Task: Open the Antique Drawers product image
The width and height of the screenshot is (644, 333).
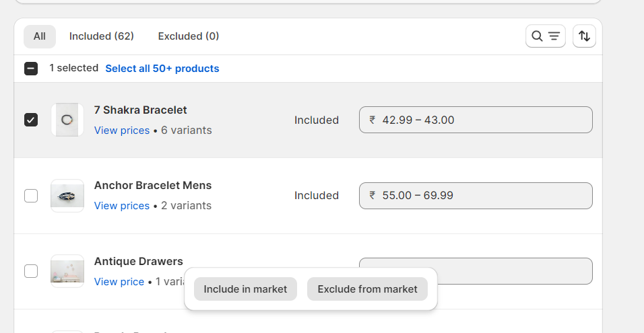Action: pyautogui.click(x=67, y=271)
